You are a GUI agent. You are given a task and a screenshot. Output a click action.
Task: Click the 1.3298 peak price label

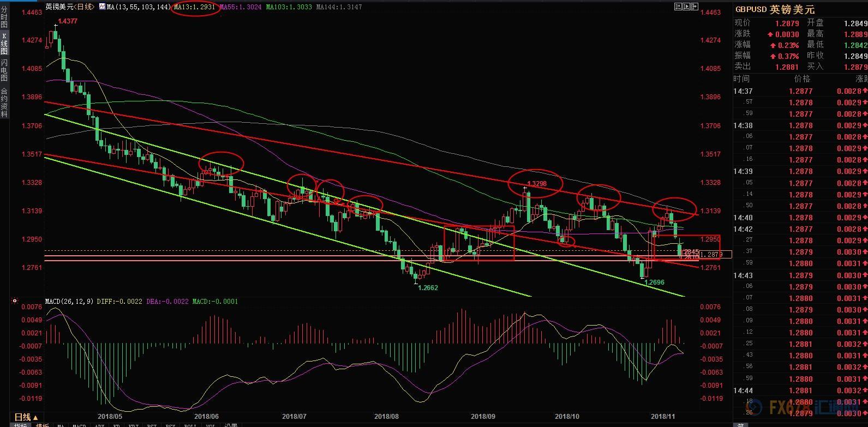(x=537, y=184)
